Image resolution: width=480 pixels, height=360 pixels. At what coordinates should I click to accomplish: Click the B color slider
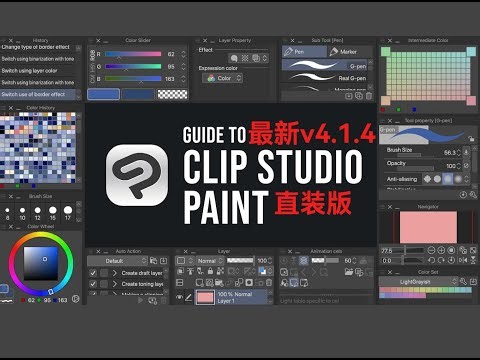click(133, 79)
